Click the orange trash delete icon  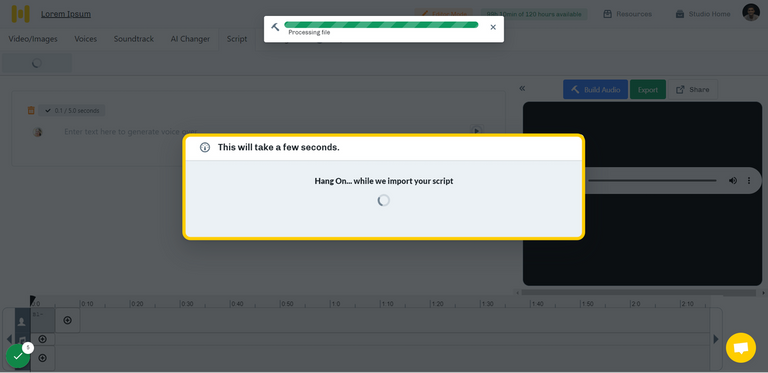pyautogui.click(x=31, y=111)
